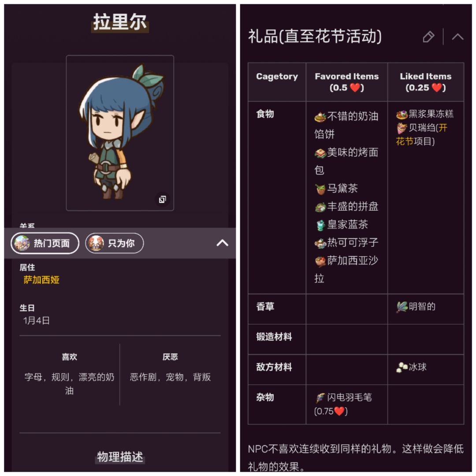The width and height of the screenshot is (476, 476).
Task: Click the 丰盛的拼盘 platter icon
Action: tap(320, 207)
